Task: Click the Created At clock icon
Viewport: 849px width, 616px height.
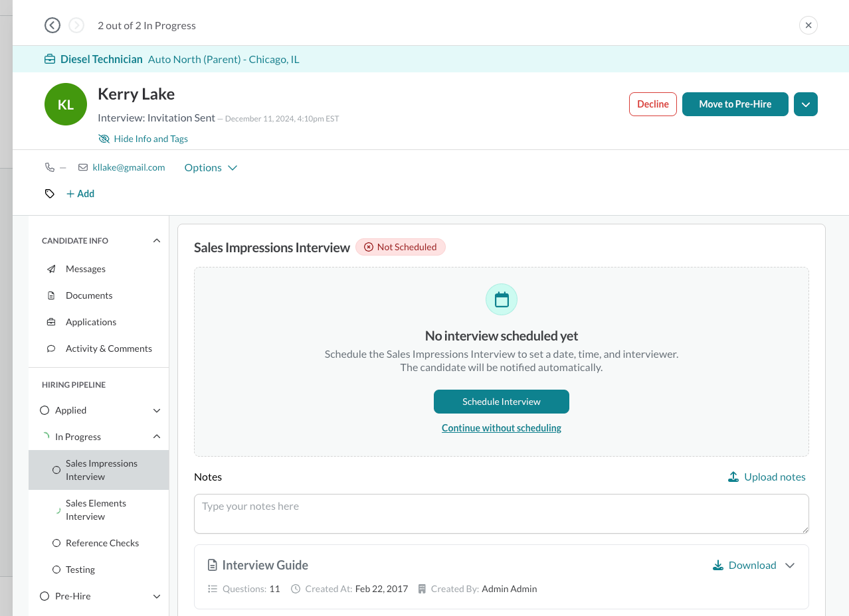Action: tap(296, 589)
